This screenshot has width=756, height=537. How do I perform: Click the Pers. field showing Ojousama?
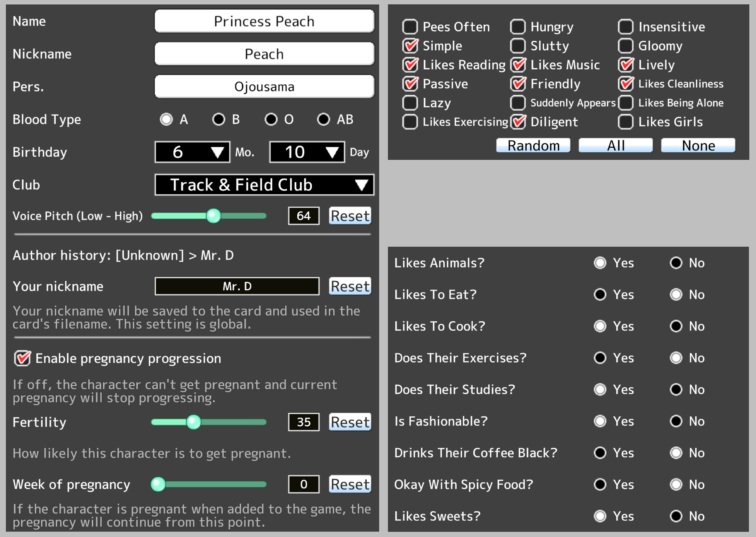pyautogui.click(x=264, y=87)
